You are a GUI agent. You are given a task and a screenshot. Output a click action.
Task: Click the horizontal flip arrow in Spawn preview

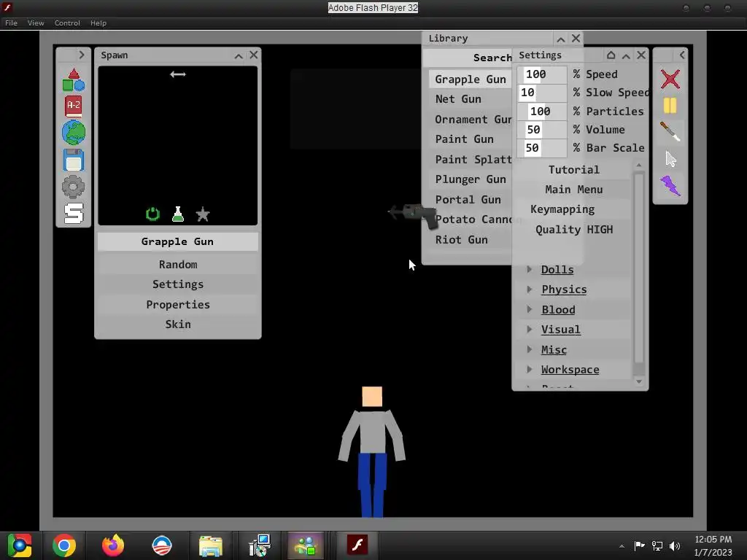(x=178, y=74)
